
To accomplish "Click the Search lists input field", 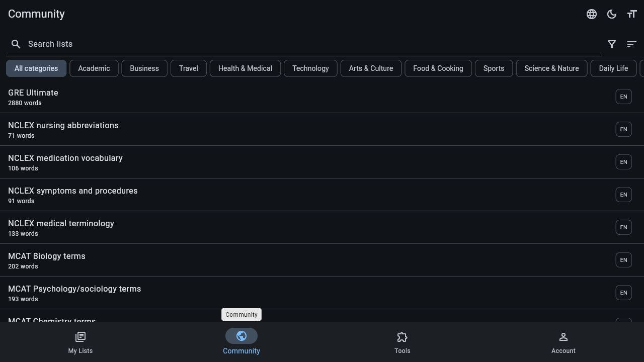I will click(304, 44).
